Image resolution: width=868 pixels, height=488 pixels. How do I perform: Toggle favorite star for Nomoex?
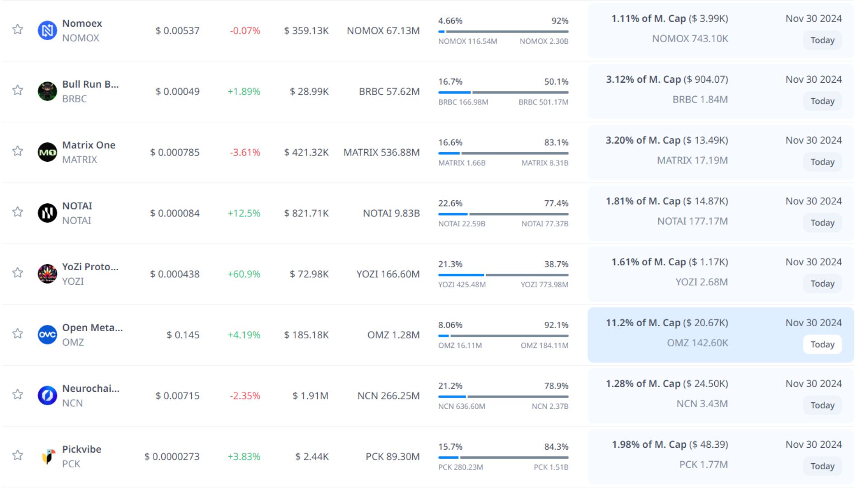tap(18, 29)
